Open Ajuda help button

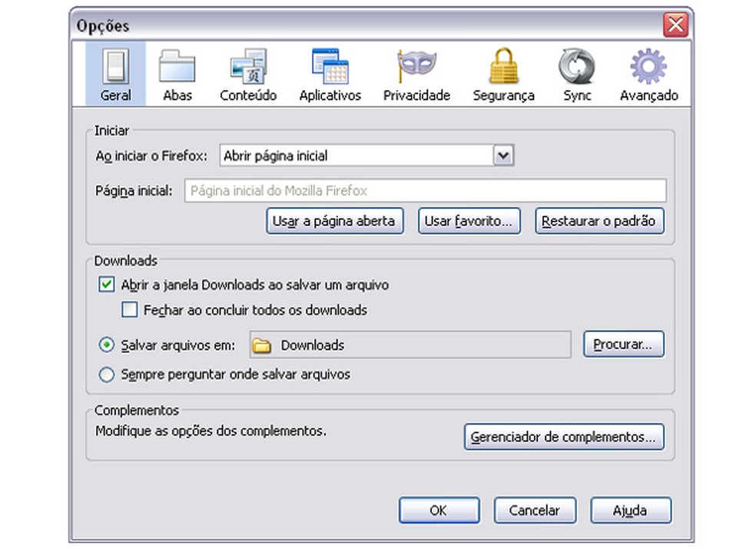(631, 510)
